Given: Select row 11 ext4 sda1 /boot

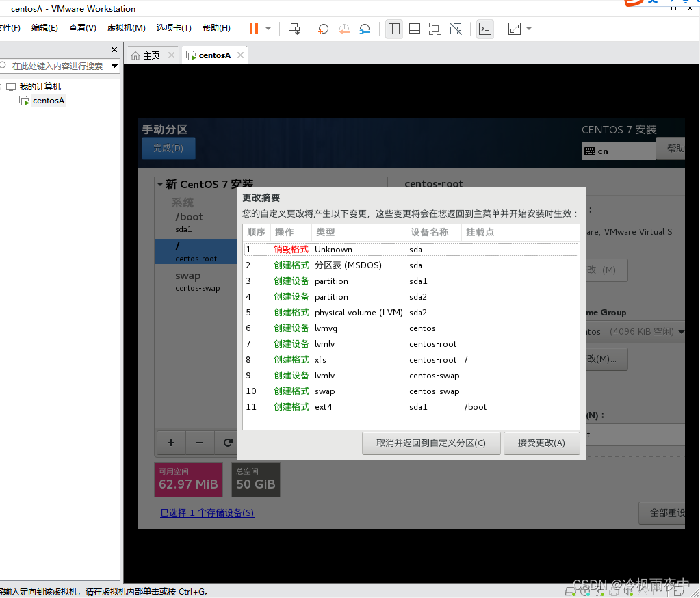Looking at the screenshot, I should pyautogui.click(x=411, y=407).
